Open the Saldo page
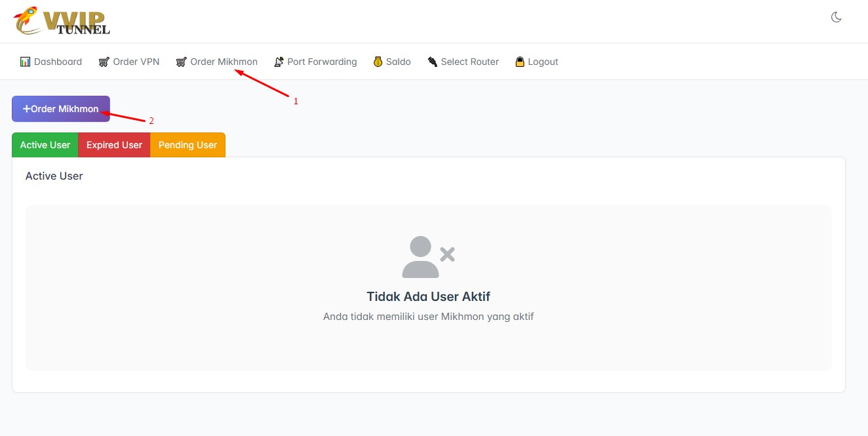This screenshot has height=436, width=868. (x=392, y=62)
